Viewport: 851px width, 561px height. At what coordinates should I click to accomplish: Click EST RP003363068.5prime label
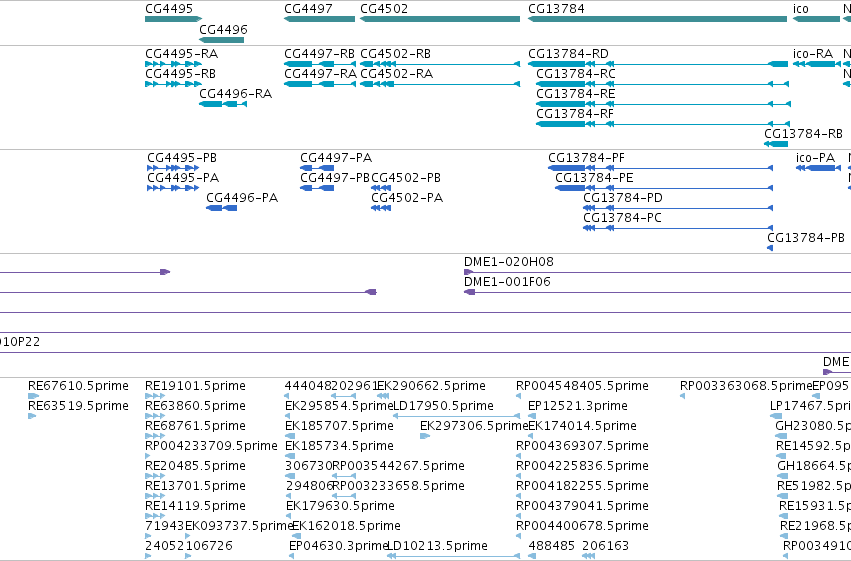pyautogui.click(x=746, y=386)
